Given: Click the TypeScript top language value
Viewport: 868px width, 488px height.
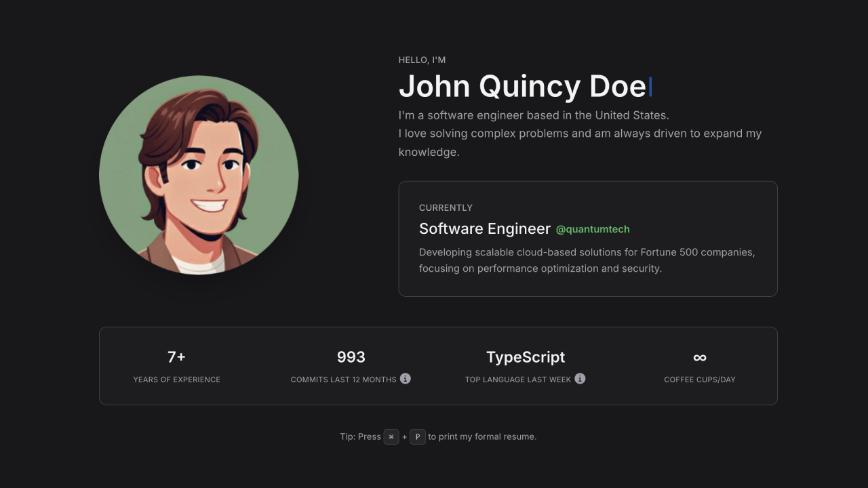Looking at the screenshot, I should click(526, 357).
